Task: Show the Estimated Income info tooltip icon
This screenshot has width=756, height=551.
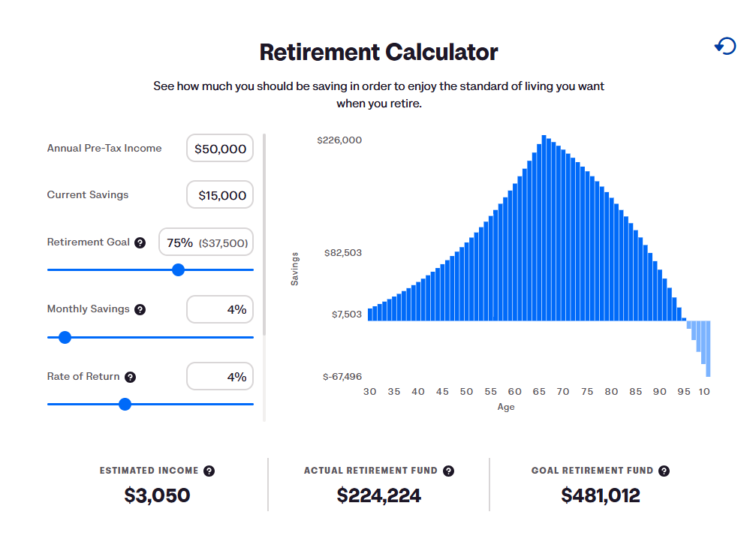Action: click(209, 471)
